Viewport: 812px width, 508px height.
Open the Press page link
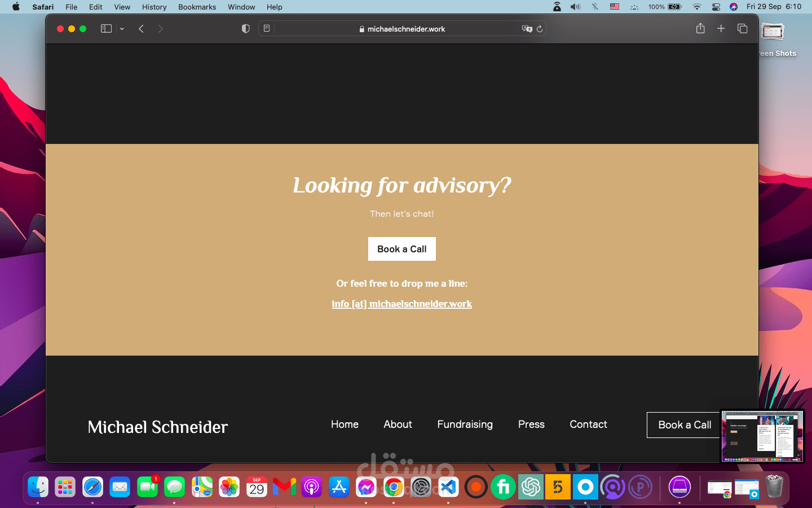pyautogui.click(x=531, y=424)
